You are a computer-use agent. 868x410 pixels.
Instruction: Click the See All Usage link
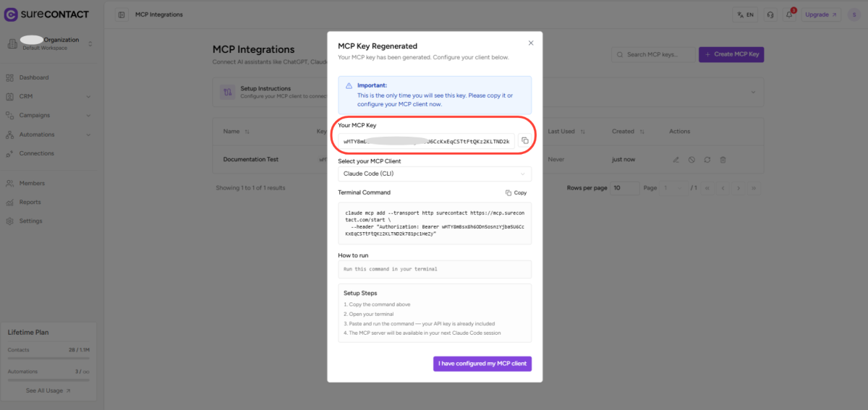click(48, 390)
